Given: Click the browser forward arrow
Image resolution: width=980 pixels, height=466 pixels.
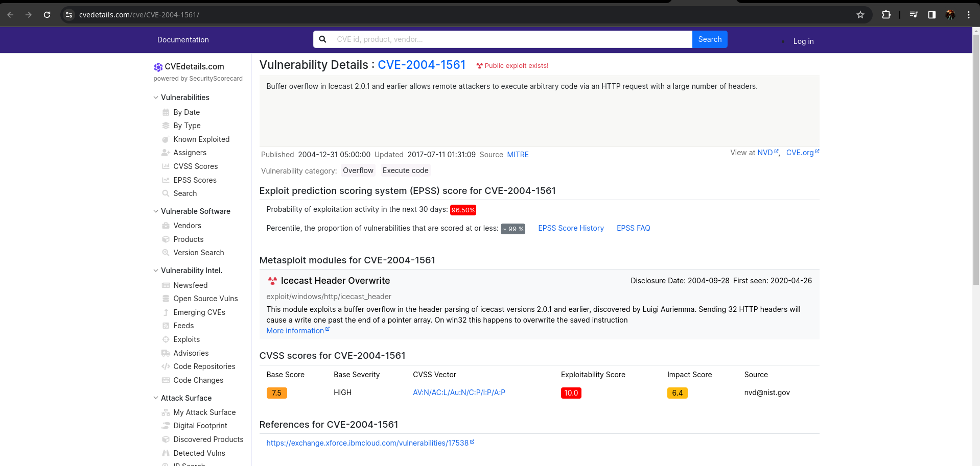Looking at the screenshot, I should [x=29, y=15].
